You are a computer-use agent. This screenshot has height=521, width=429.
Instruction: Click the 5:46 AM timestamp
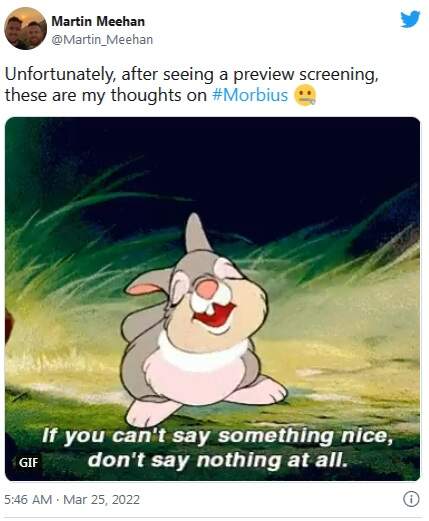pyautogui.click(x=28, y=500)
